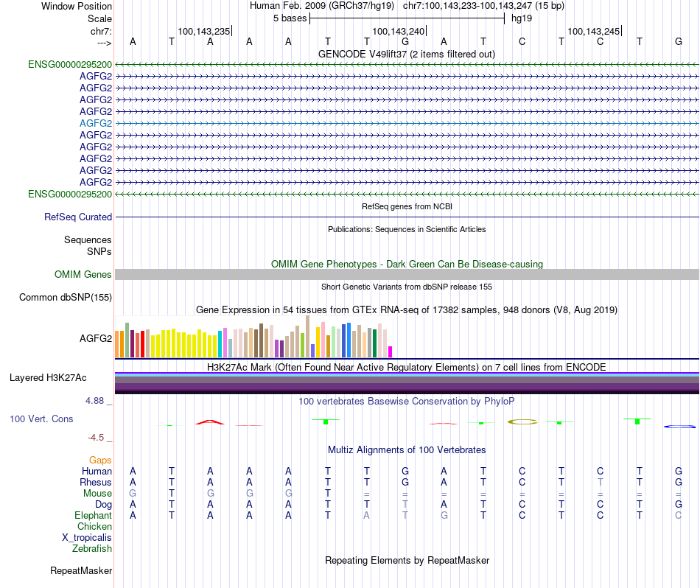
Task: Click the X_tropicalis species label
Action: coord(87,538)
